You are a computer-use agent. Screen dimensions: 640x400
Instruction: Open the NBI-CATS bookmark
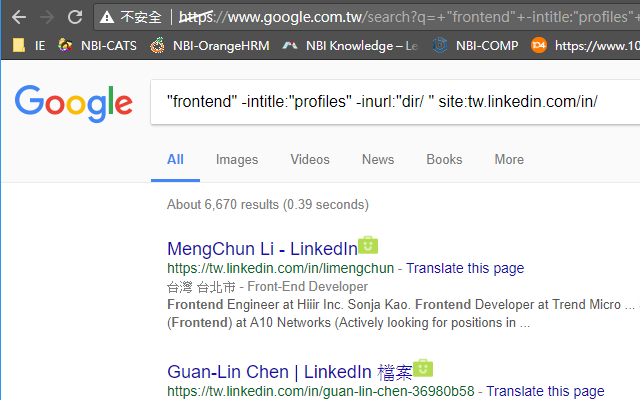pos(97,45)
